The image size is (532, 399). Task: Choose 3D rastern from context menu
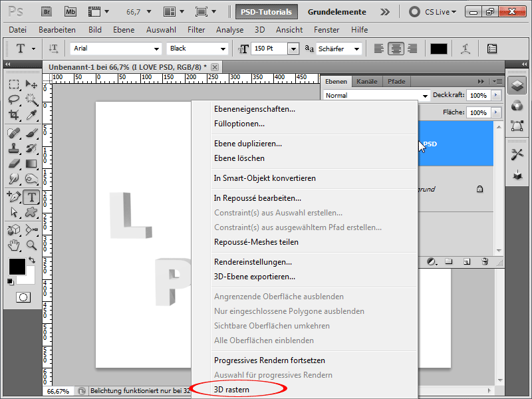point(231,390)
